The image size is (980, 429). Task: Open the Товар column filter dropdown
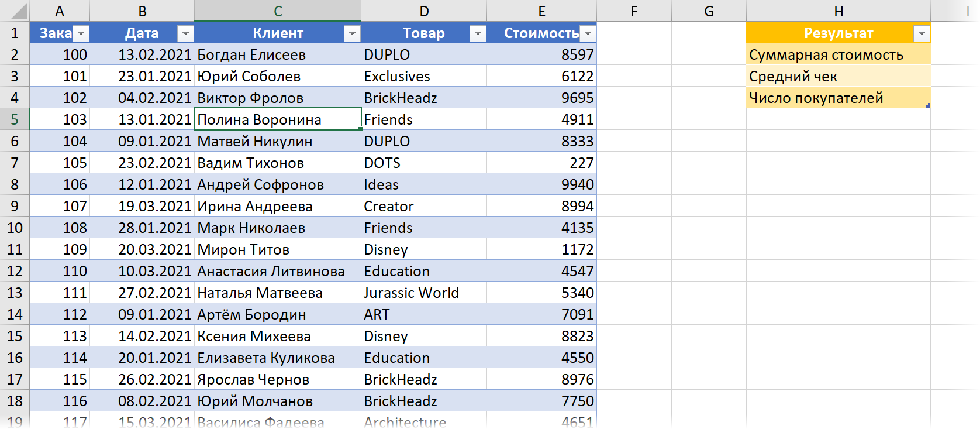pos(478,34)
